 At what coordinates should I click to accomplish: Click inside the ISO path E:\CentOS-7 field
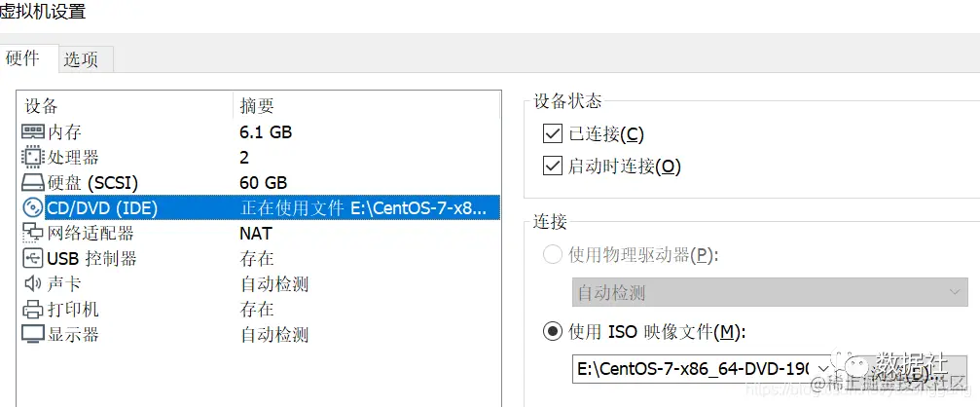coord(693,369)
